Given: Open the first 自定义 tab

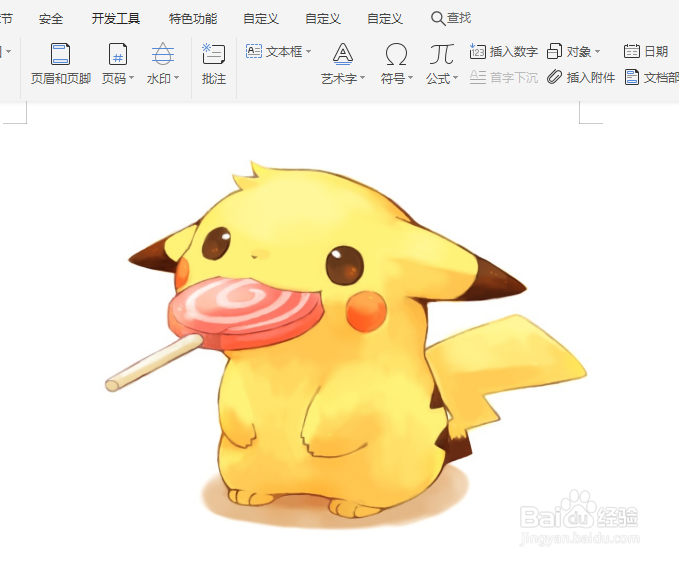Looking at the screenshot, I should pyautogui.click(x=261, y=19).
